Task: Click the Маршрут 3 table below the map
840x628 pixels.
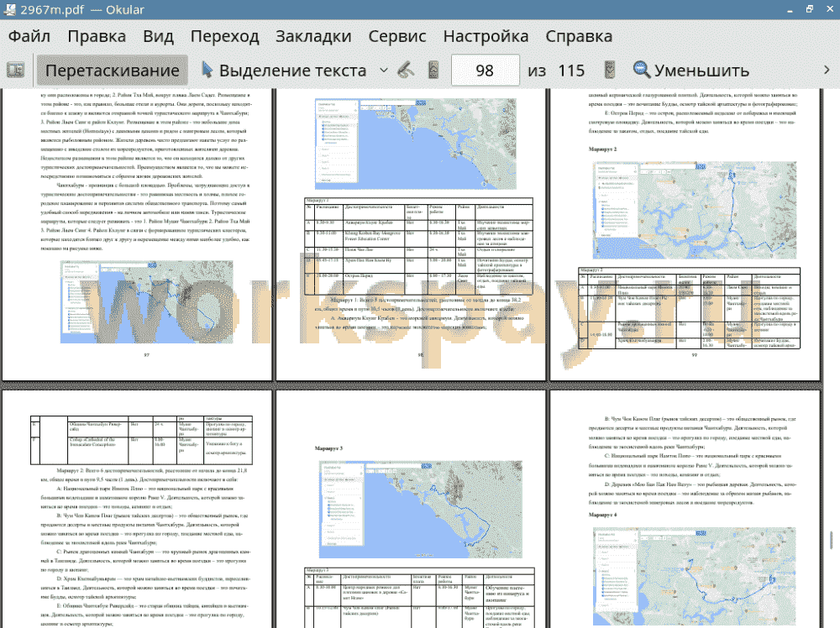Action: pyautogui.click(x=419, y=598)
